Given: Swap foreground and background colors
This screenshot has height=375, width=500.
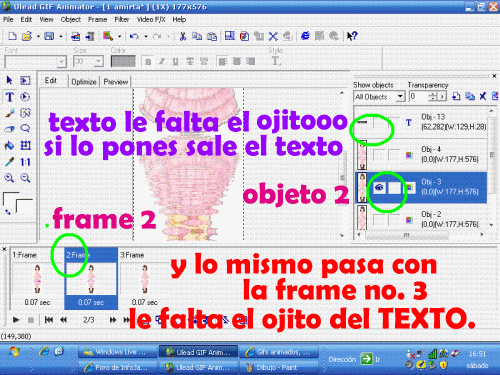Looking at the screenshot, I should click(x=7, y=211).
